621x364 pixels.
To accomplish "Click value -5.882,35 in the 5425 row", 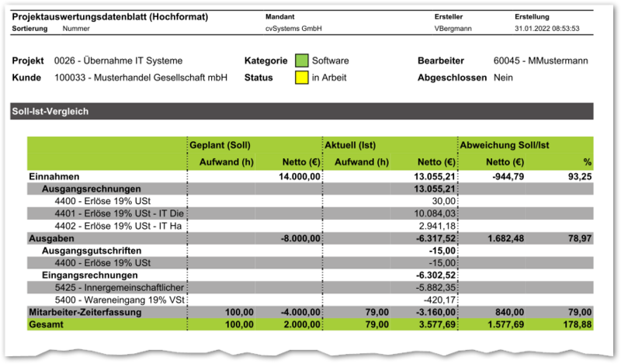I will (x=436, y=288).
